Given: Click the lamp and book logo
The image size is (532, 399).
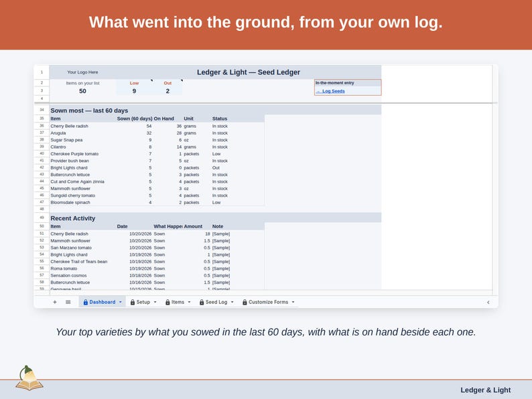Looking at the screenshot, I should (29, 378).
